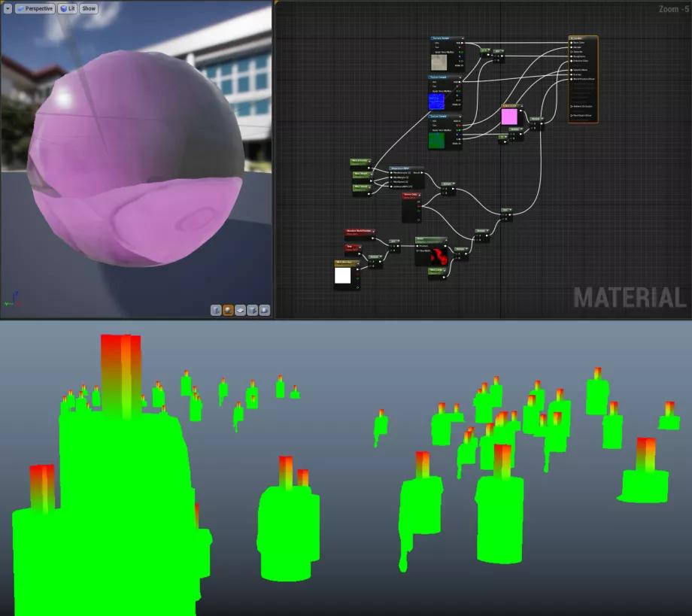The height and width of the screenshot is (616, 692).
Task: Select the sphere preview shape icon
Action: 228,309
